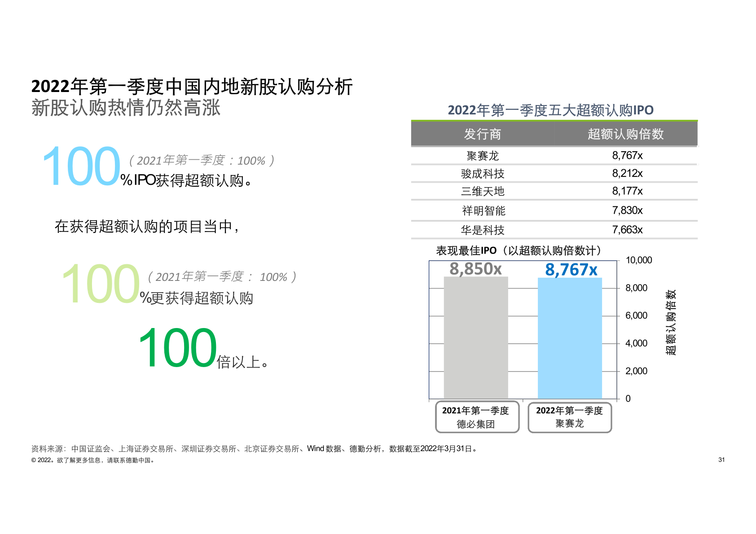Click the gray 2021 bar in chart
The width and height of the screenshot is (756, 534).
(x=476, y=337)
